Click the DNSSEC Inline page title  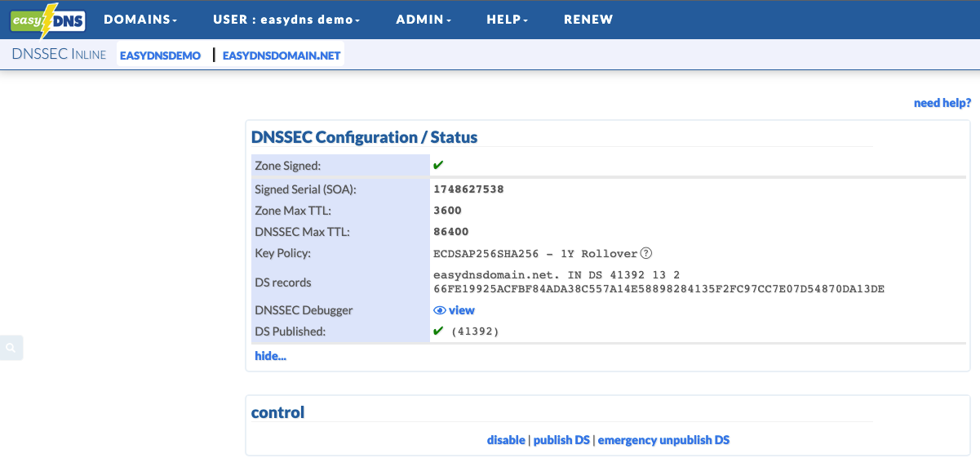coord(59,56)
